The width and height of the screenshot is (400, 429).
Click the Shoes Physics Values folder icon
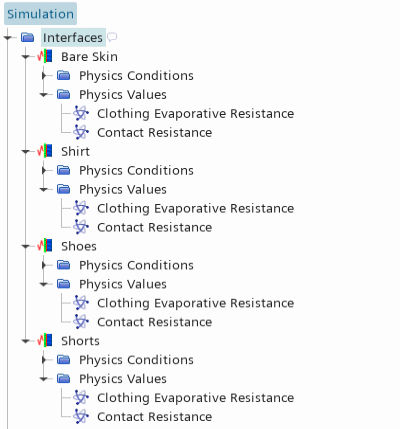point(63,284)
